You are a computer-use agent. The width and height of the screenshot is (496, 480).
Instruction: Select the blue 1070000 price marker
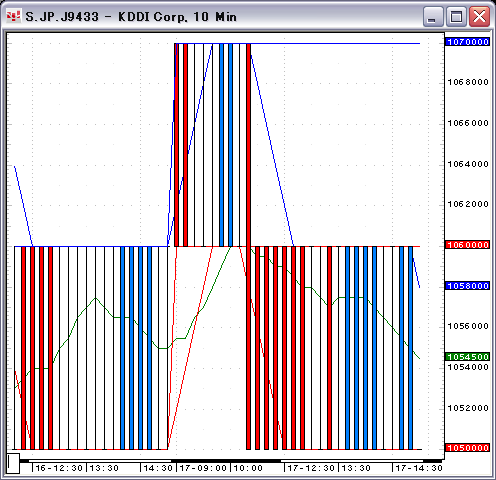(x=468, y=42)
